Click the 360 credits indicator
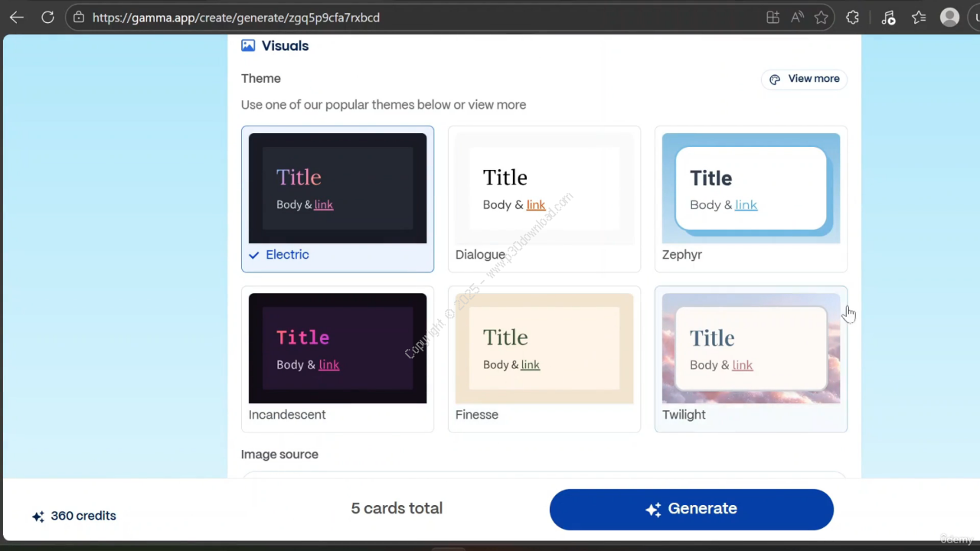Viewport: 980px width, 551px height. (x=74, y=516)
